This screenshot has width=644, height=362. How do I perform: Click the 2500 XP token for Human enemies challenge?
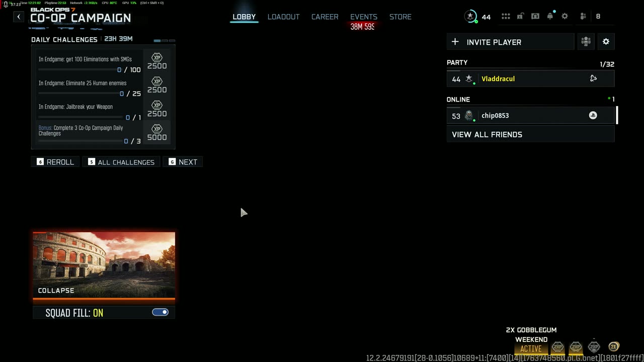157,85
